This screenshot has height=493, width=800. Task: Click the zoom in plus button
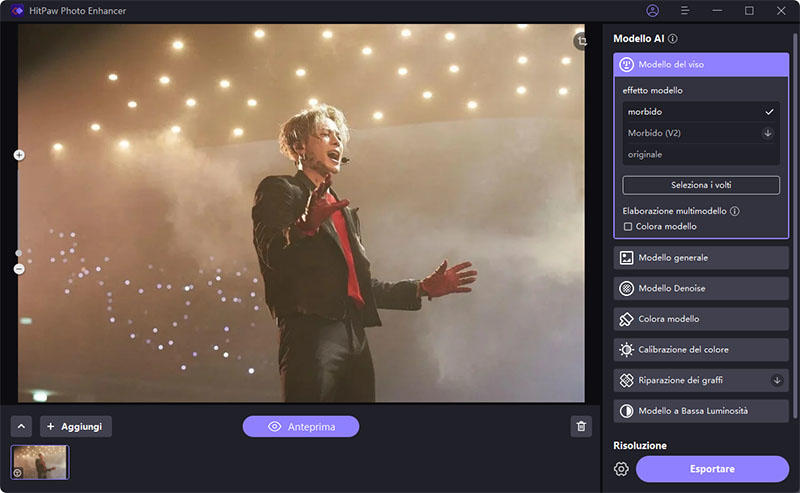click(19, 155)
